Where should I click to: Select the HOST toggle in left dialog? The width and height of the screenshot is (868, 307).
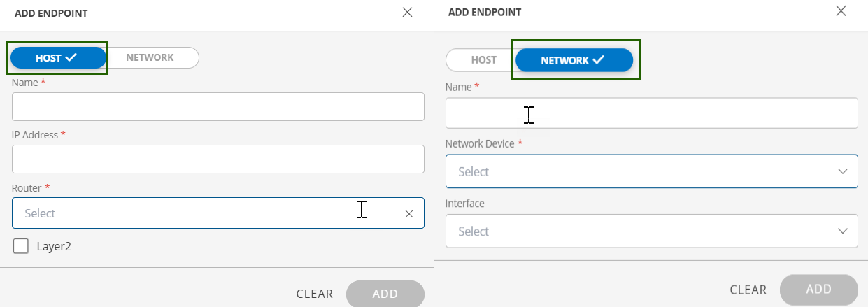click(x=57, y=58)
